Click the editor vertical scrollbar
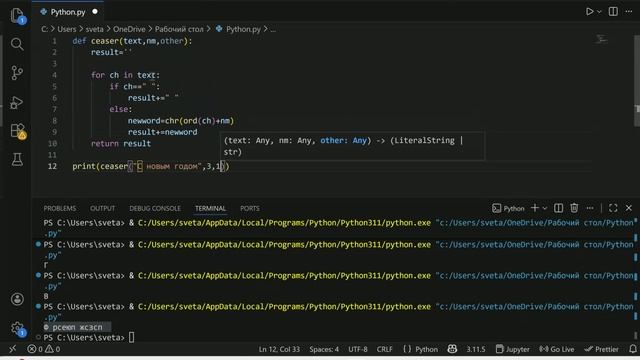 (637, 82)
